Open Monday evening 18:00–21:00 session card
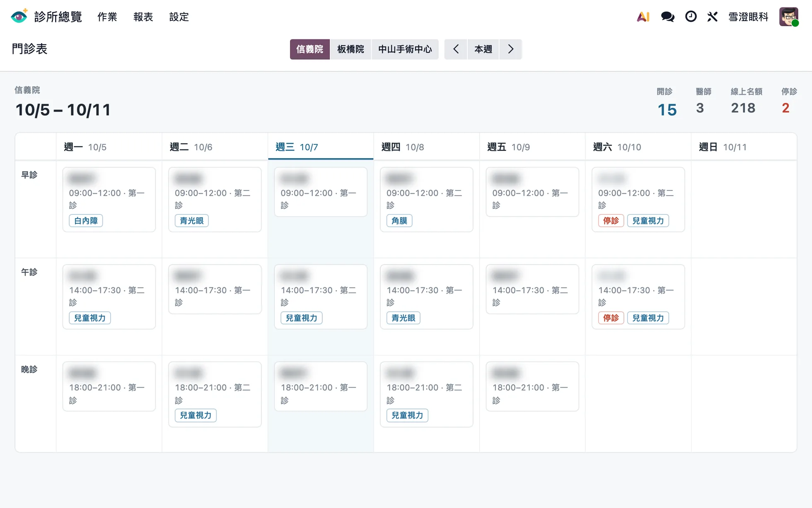The width and height of the screenshot is (812, 508). tap(109, 386)
